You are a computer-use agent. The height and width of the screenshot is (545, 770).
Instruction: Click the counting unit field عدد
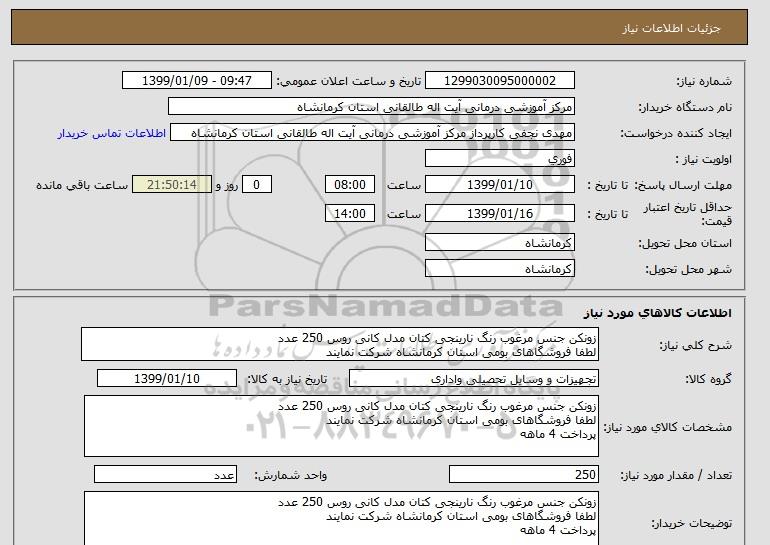[x=165, y=475]
